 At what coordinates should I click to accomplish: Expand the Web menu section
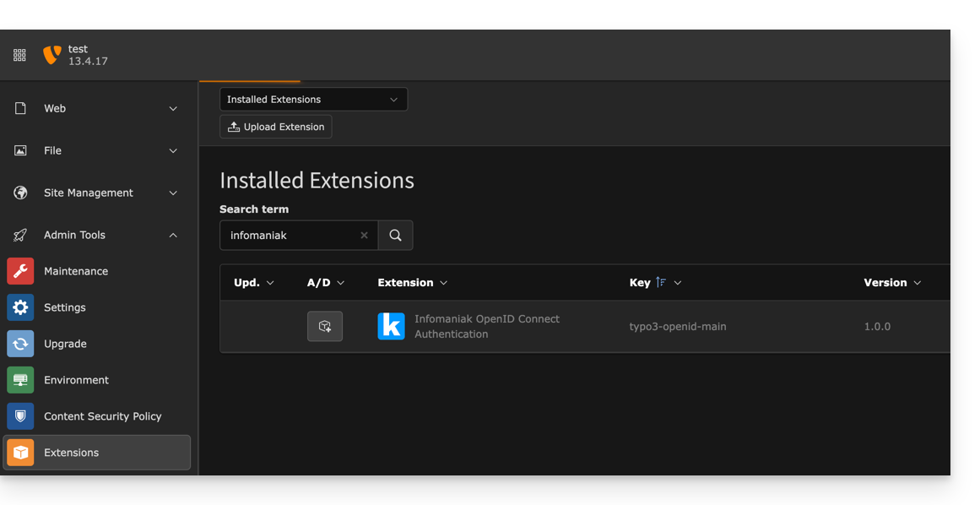(x=95, y=109)
